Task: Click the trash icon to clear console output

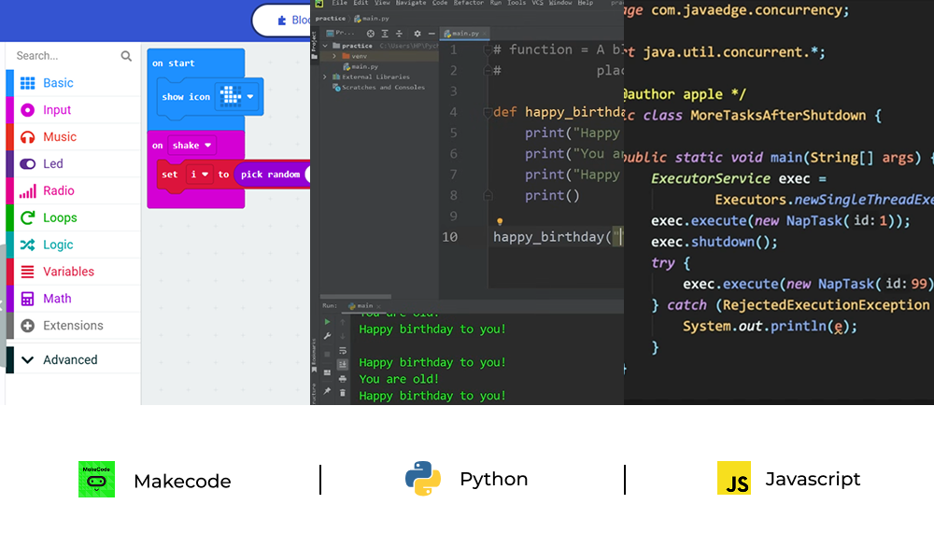Action: point(343,392)
